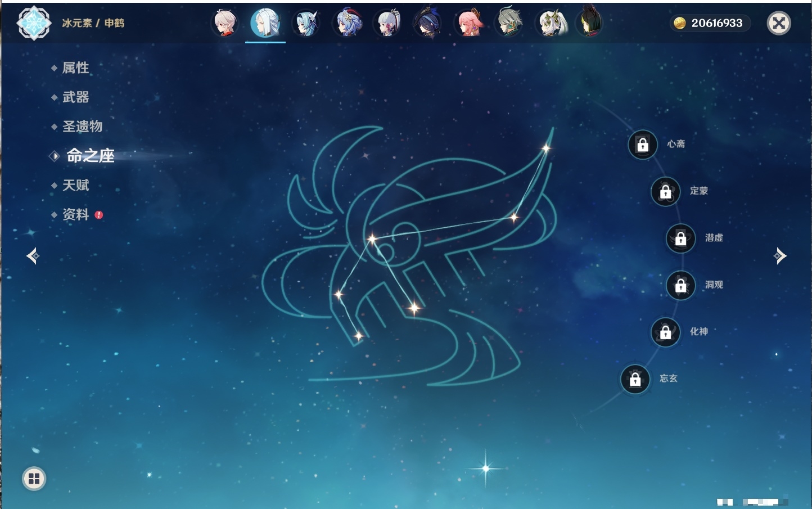Open the 圣遗物 artifacts page
The image size is (812, 509).
click(82, 127)
